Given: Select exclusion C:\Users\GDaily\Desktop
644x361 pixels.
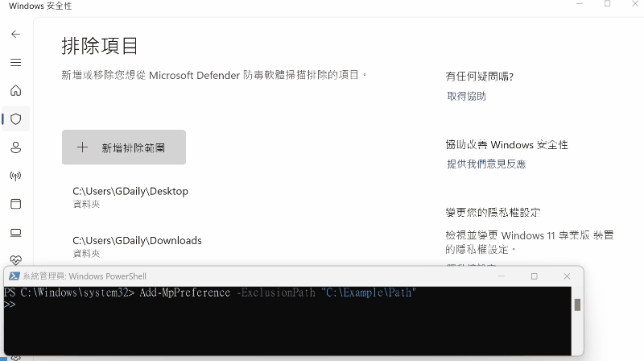Looking at the screenshot, I should pos(130,197).
